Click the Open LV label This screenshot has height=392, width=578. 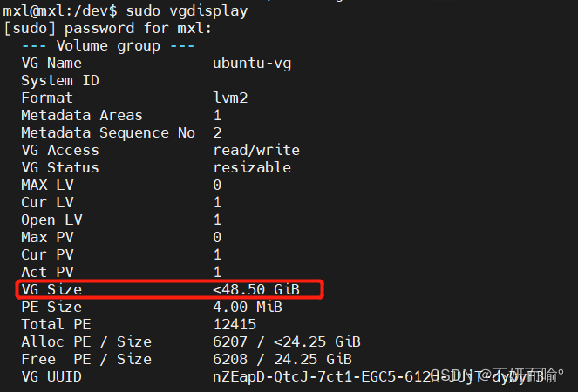51,220
